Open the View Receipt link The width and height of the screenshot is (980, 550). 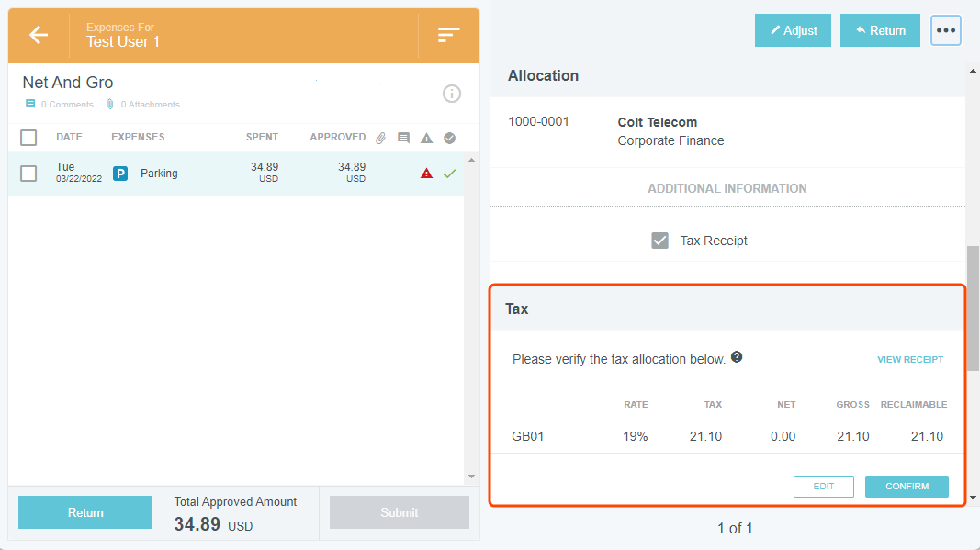[909, 360]
